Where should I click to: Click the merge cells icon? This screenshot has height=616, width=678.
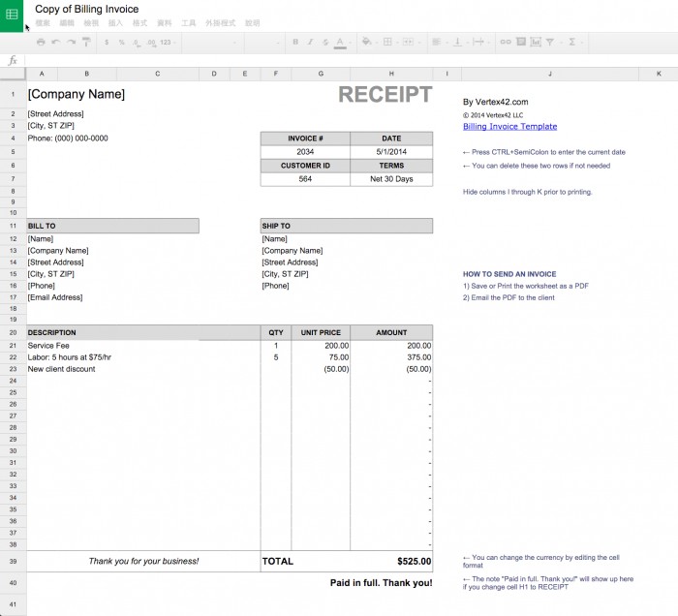click(x=408, y=42)
